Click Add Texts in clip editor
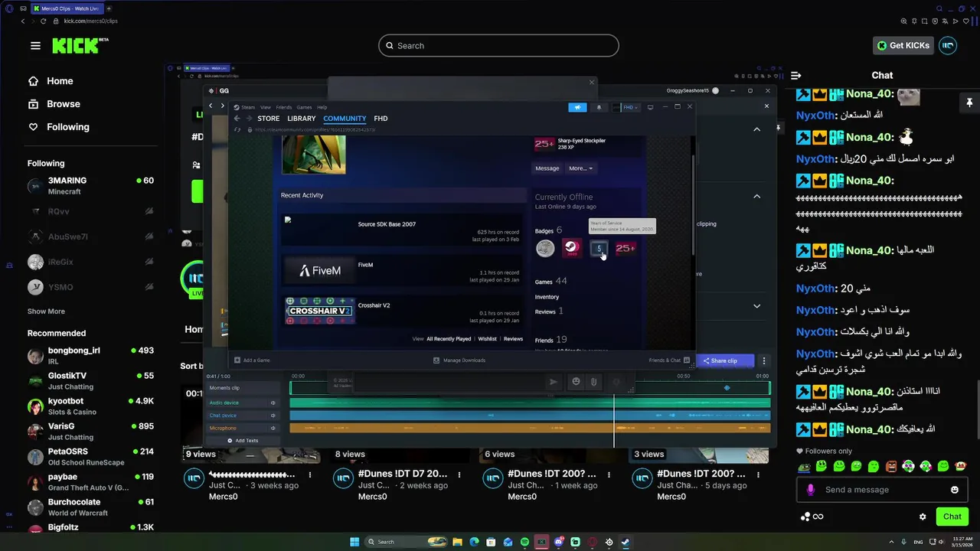This screenshot has width=980, height=551. click(243, 441)
